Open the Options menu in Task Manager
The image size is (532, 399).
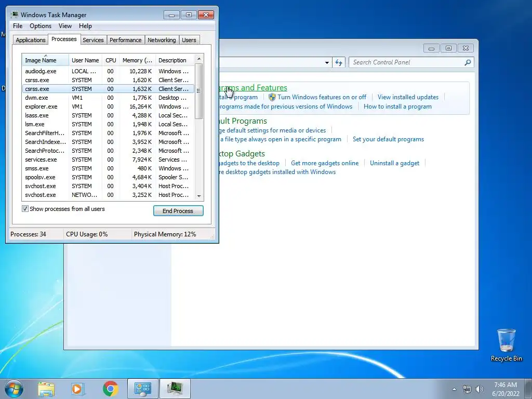tap(41, 26)
